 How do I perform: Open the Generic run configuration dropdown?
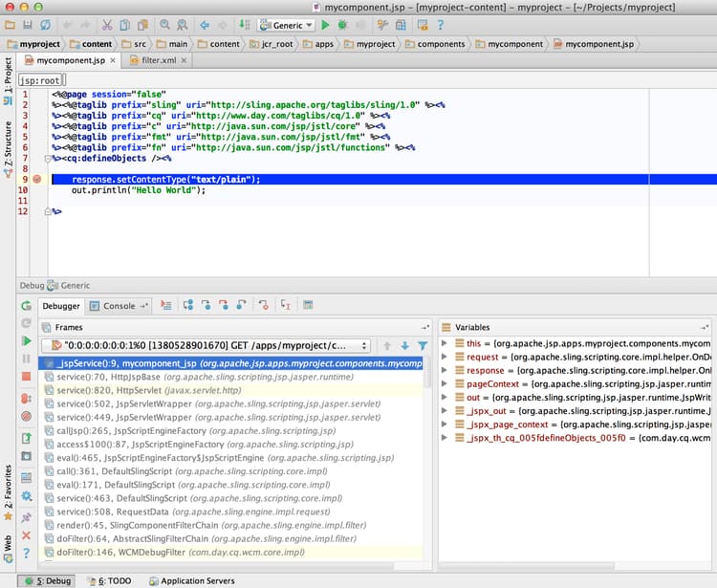(x=287, y=25)
